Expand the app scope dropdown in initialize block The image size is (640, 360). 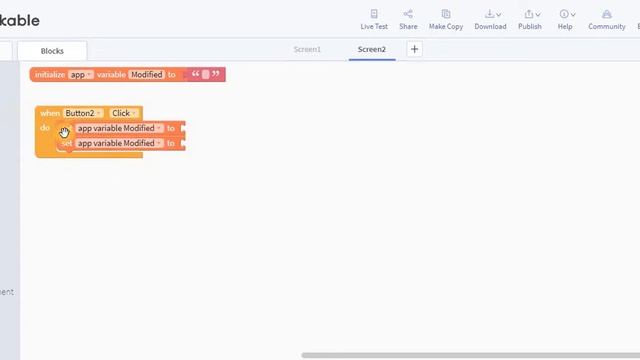coord(81,75)
